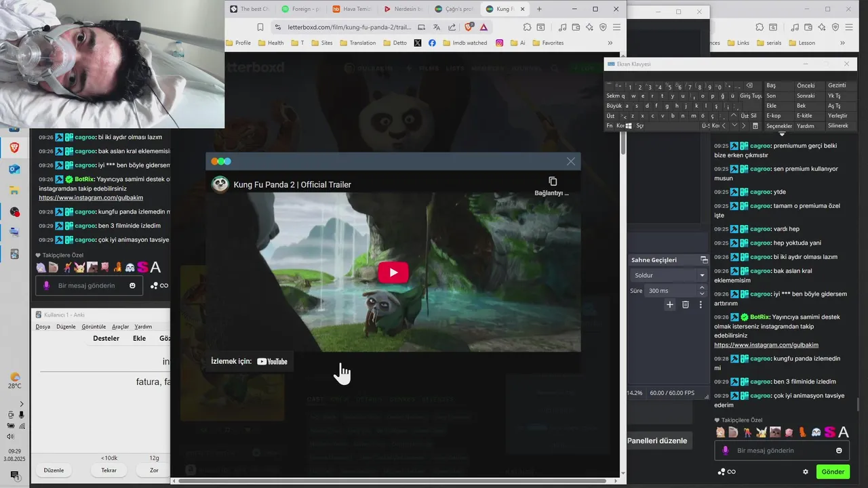Switch to the 'Hava Temiz' browser tab

pos(352,9)
